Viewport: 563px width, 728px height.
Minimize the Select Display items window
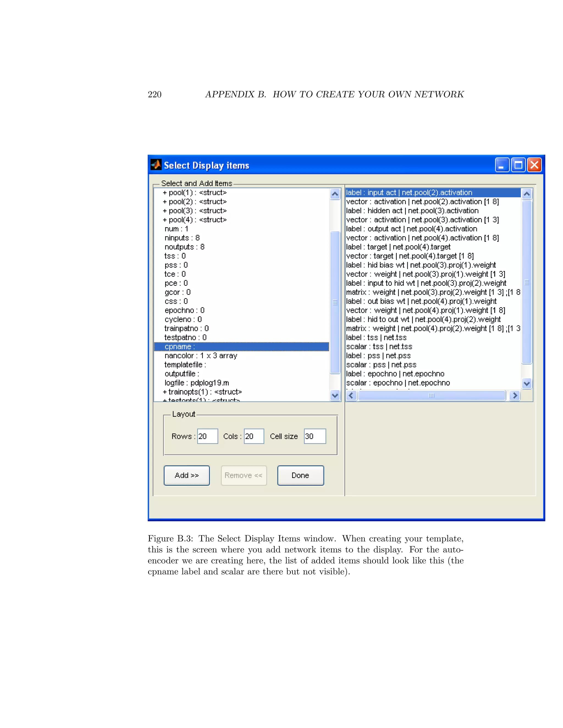(x=502, y=165)
